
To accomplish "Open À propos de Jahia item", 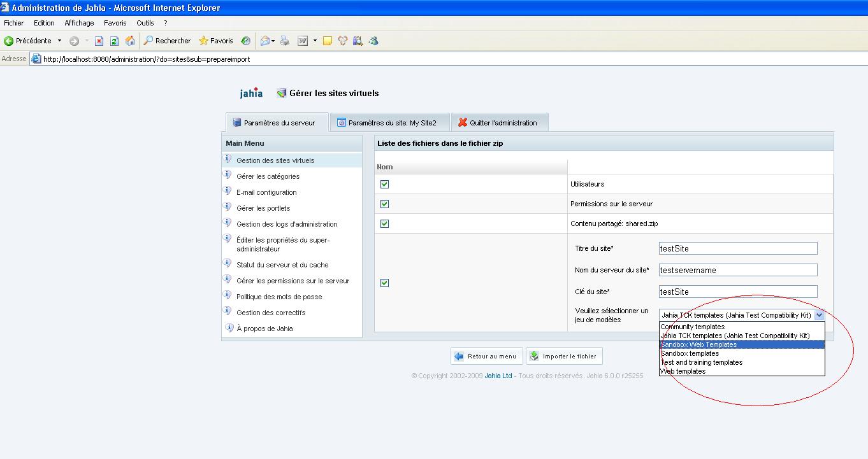I will 264,328.
